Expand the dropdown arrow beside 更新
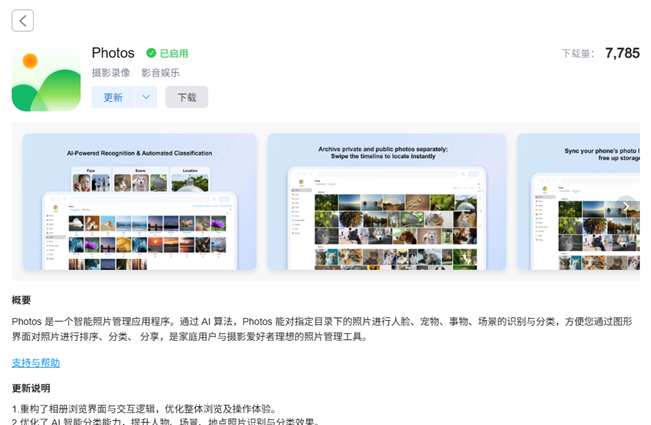The width and height of the screenshot is (651, 425). click(x=146, y=97)
